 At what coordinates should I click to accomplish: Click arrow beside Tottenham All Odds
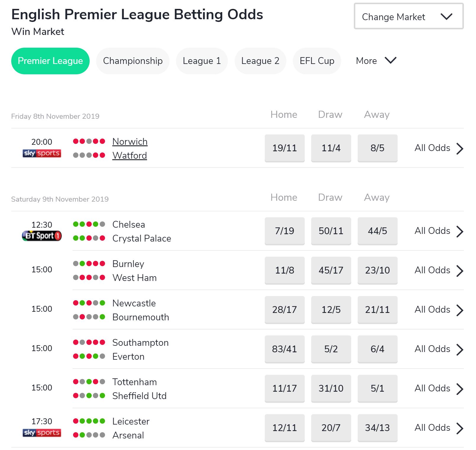(x=460, y=389)
